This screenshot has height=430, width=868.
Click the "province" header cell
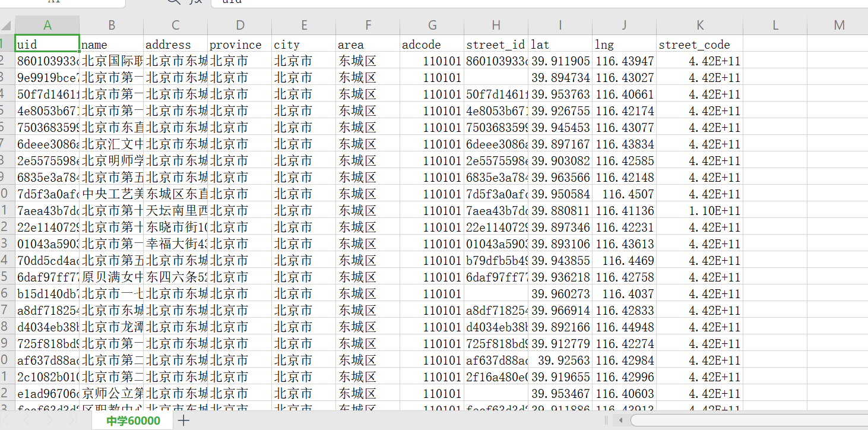tap(240, 45)
